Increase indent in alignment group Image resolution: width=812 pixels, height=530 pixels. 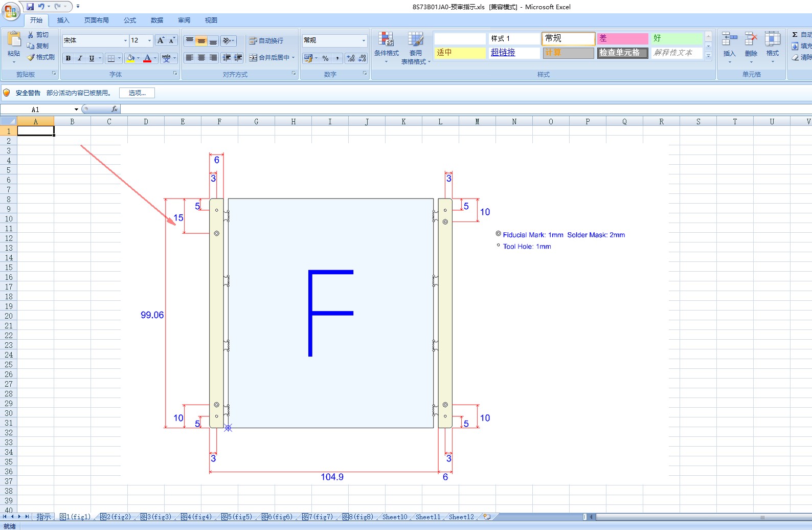click(x=238, y=58)
